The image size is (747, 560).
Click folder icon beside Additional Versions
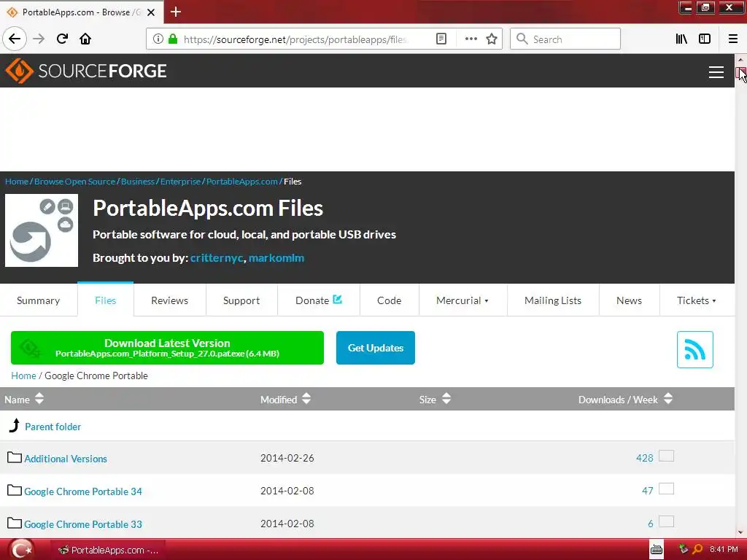pos(15,458)
